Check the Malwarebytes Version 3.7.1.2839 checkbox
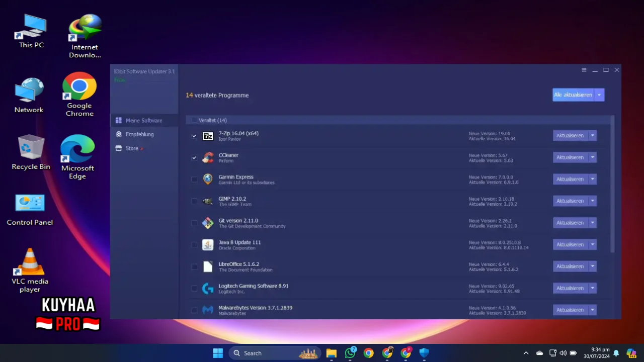Image resolution: width=644 pixels, height=362 pixels. pyautogui.click(x=194, y=310)
